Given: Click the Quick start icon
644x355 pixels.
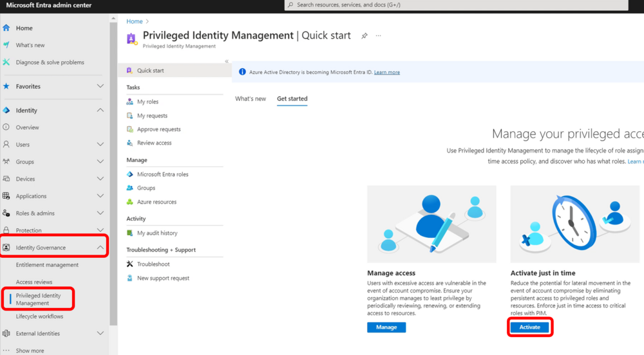Looking at the screenshot, I should (x=129, y=71).
